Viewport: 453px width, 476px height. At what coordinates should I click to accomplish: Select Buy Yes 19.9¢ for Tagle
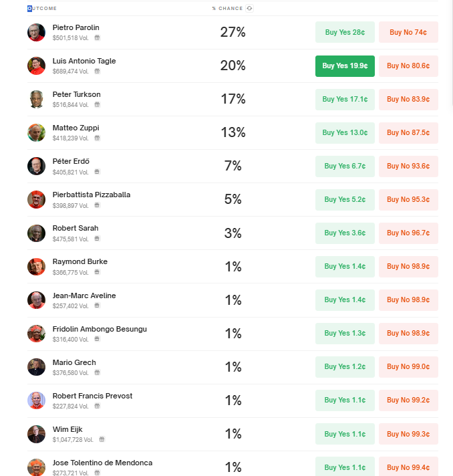click(345, 66)
